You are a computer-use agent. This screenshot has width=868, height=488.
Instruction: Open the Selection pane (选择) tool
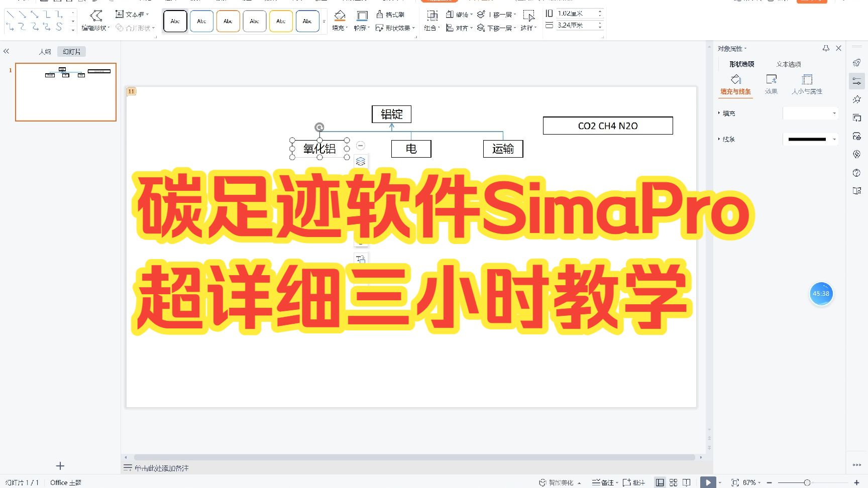pos(528,21)
